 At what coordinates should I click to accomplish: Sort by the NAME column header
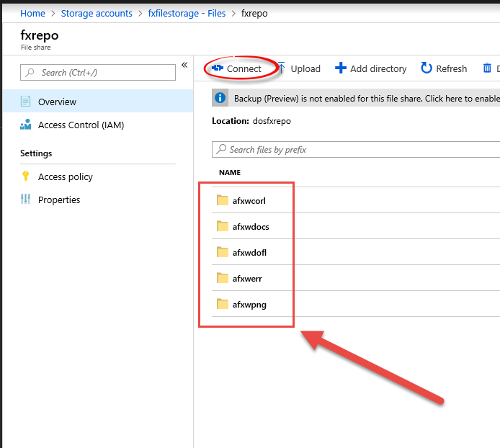230,173
